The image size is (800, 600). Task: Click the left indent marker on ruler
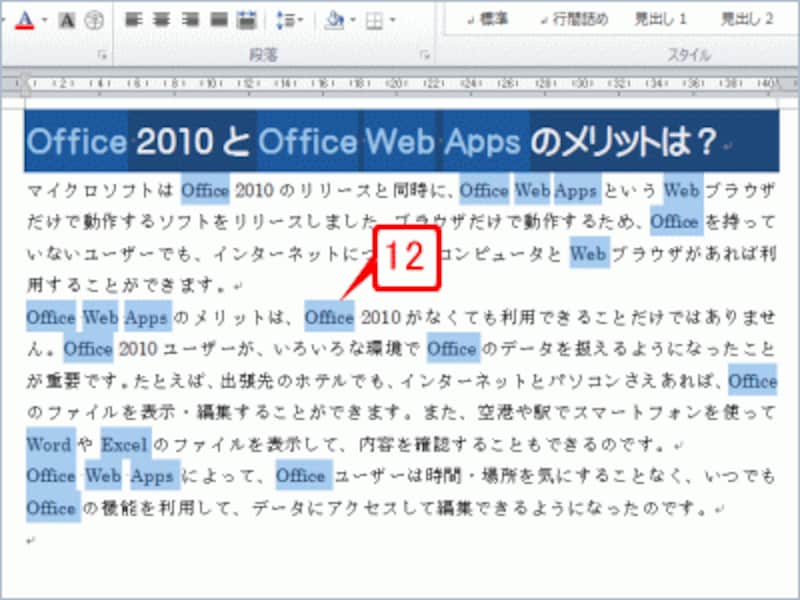[24, 87]
